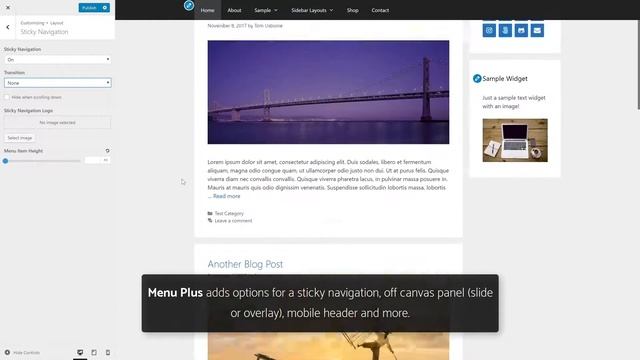640x360 pixels.
Task: Click the bridge featured image
Action: pos(328,92)
